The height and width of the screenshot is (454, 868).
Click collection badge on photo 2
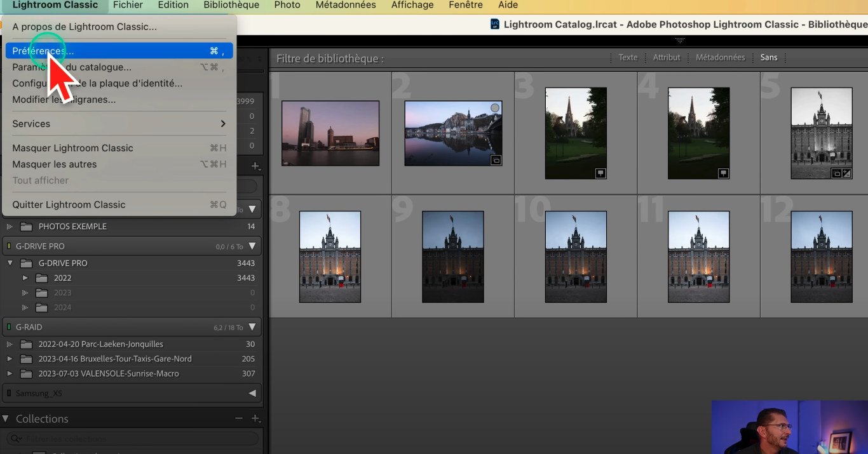click(496, 161)
